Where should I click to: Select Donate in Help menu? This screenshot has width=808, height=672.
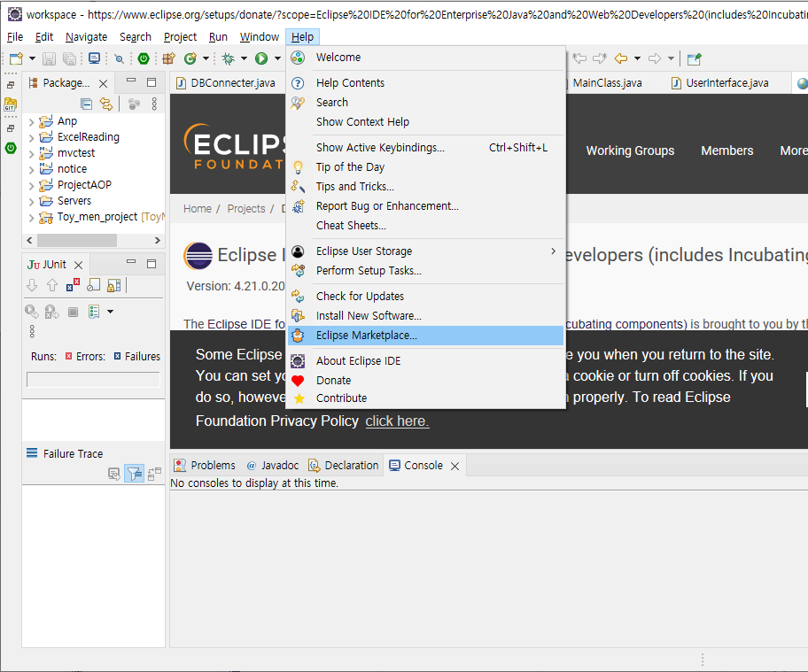[x=425, y=381]
